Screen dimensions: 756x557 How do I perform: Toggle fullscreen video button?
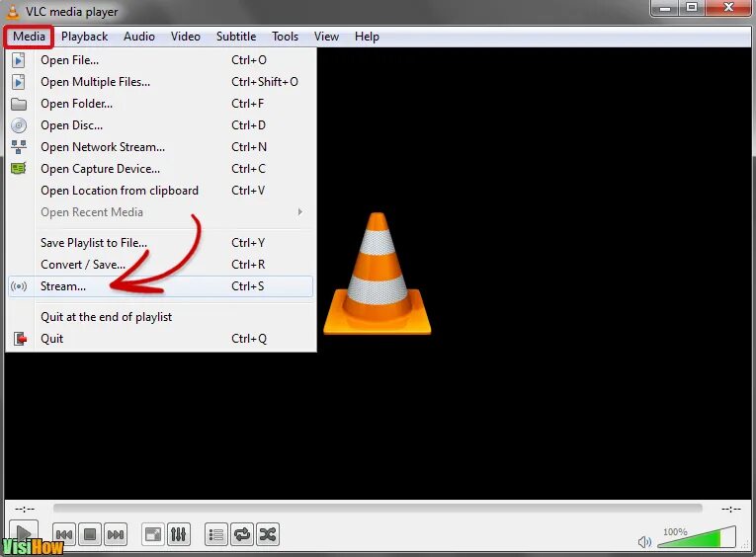153,534
